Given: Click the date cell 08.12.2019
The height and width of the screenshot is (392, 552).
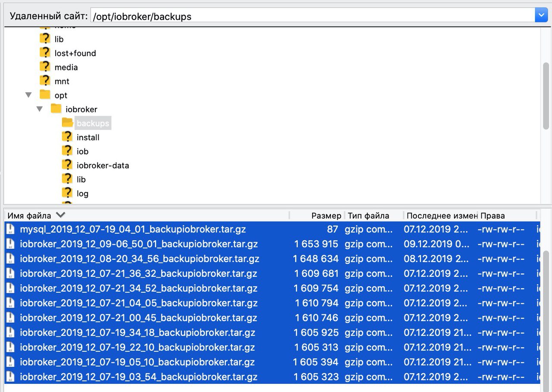Looking at the screenshot, I should (436, 259).
